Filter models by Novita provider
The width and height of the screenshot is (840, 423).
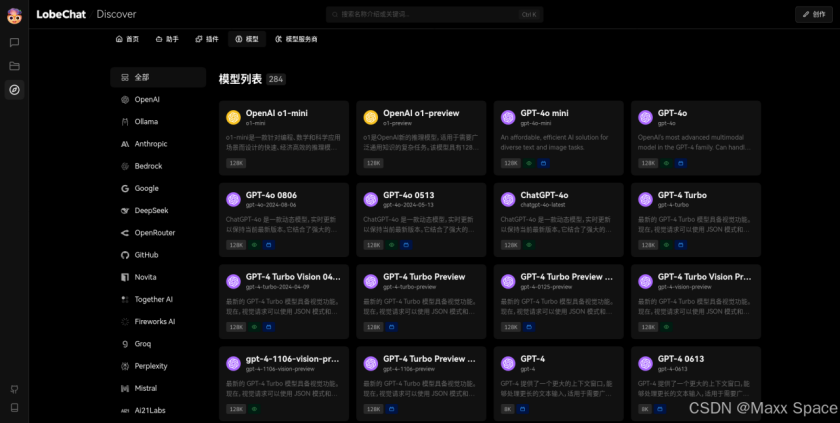(158, 277)
